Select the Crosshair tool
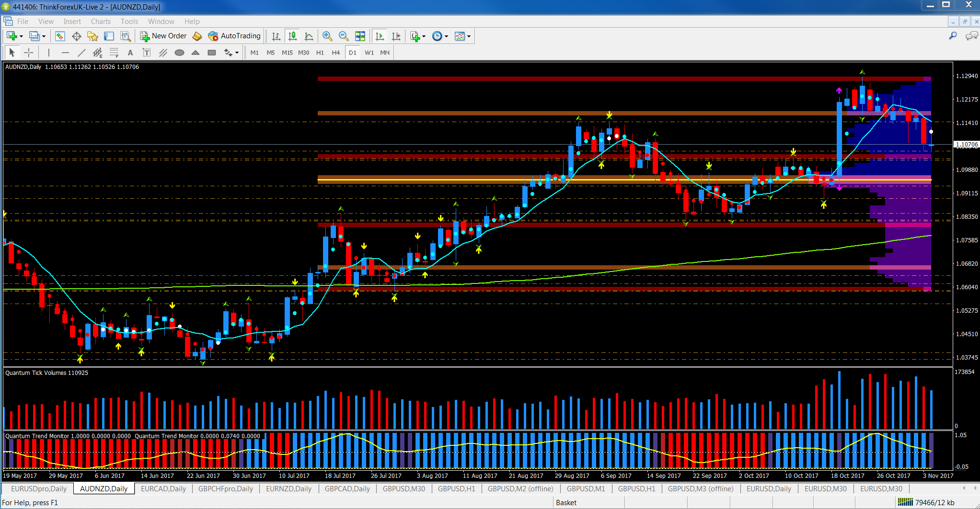The width and height of the screenshot is (980, 509). [x=29, y=53]
